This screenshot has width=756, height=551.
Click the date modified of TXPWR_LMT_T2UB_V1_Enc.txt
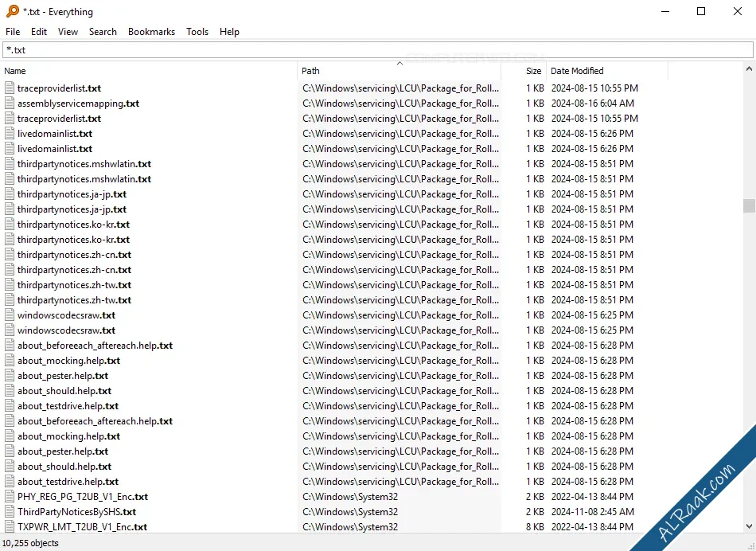point(593,527)
